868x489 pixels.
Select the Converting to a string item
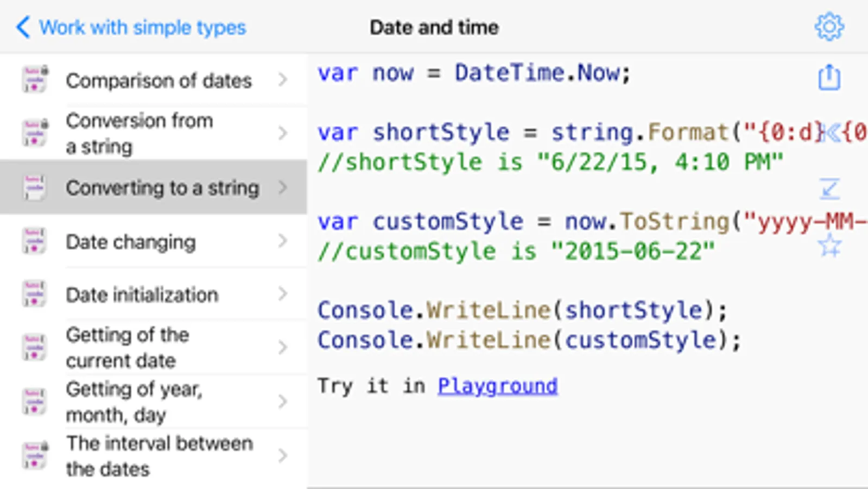click(x=162, y=188)
